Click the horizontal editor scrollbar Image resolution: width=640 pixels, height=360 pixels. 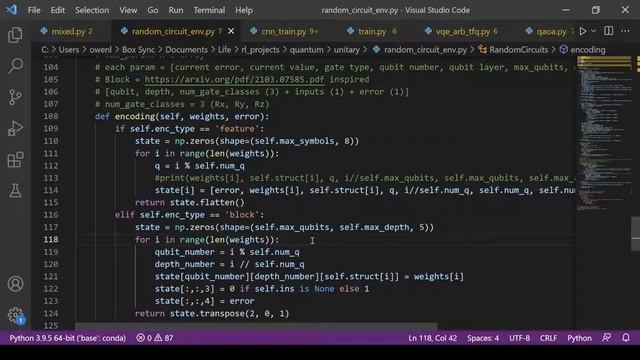click(x=256, y=327)
